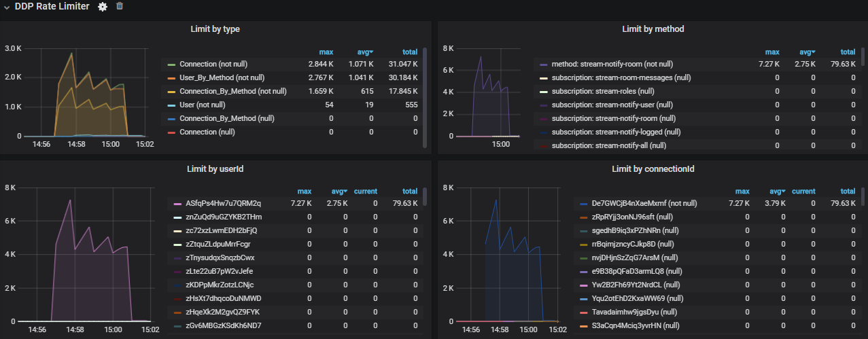Toggle subscription: stream-notify-logged (null) series
868x339 pixels.
click(616, 132)
